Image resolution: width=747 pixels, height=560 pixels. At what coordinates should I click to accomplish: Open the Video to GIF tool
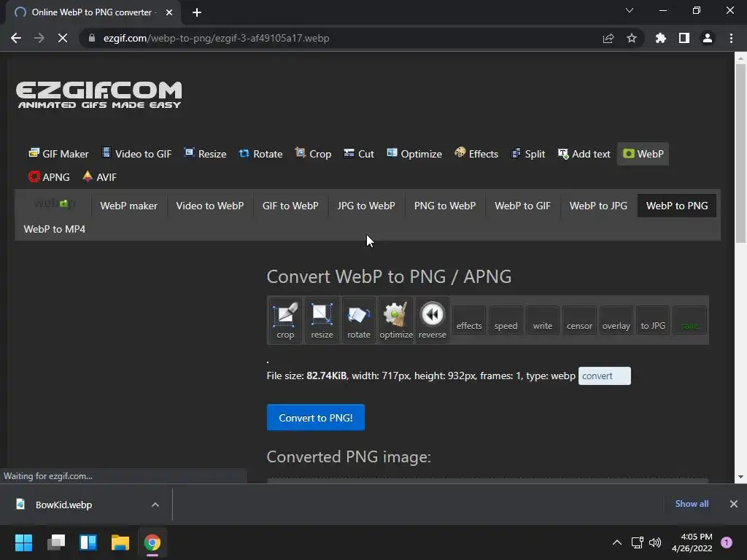[x=136, y=154]
